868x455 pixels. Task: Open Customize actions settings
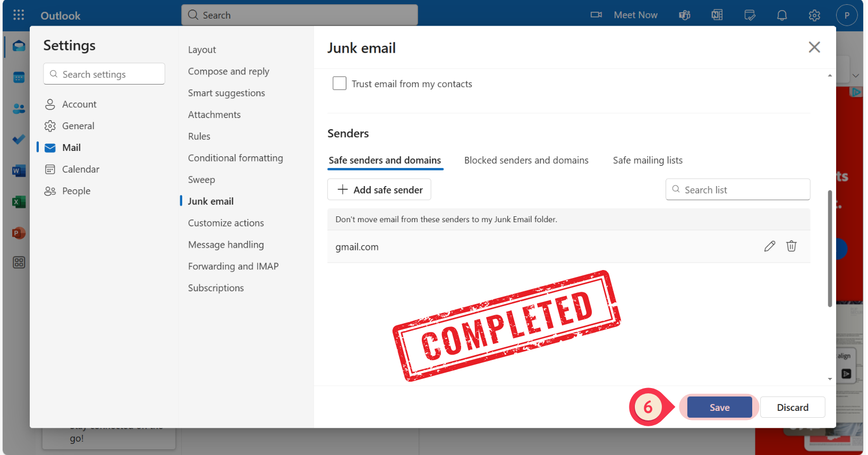point(226,223)
